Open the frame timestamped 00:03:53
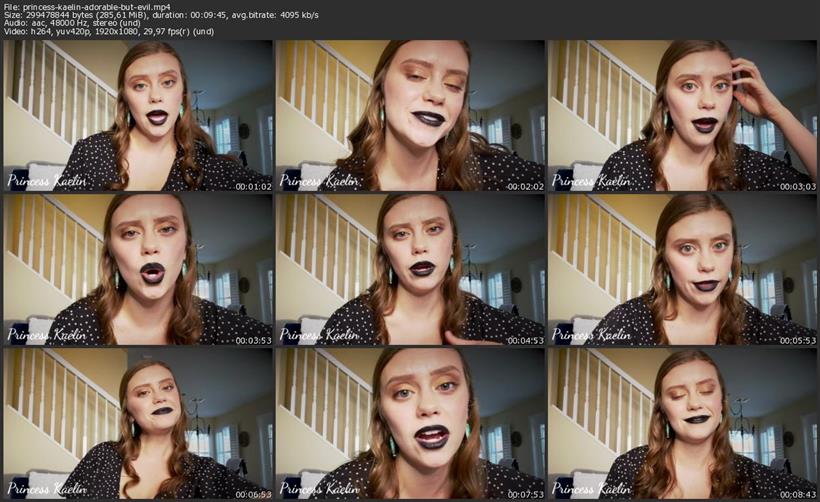Image resolution: width=820 pixels, height=502 pixels. [x=139, y=269]
